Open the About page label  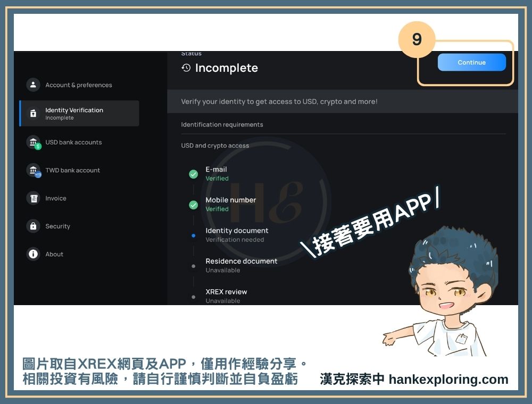point(54,254)
